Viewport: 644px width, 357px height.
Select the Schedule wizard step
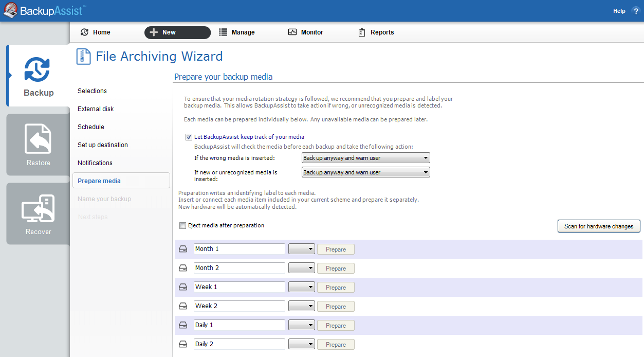(x=91, y=127)
